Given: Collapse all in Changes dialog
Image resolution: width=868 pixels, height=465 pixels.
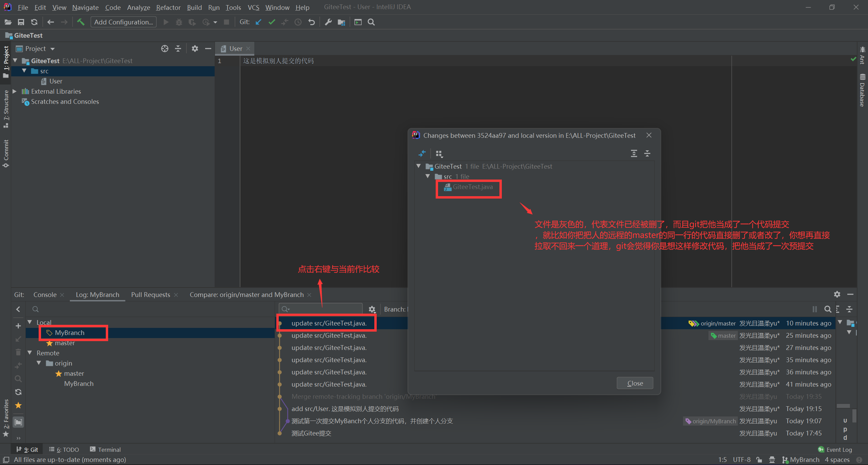Looking at the screenshot, I should [647, 153].
